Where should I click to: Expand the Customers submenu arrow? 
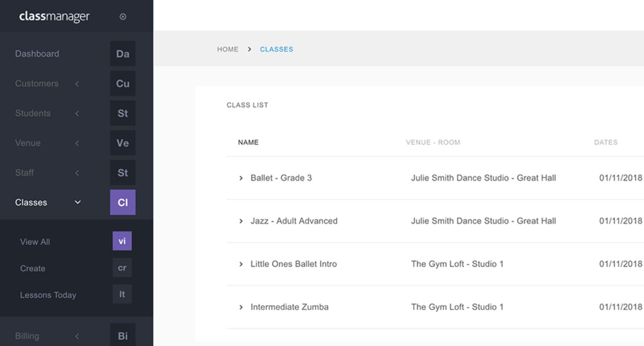pos(77,84)
